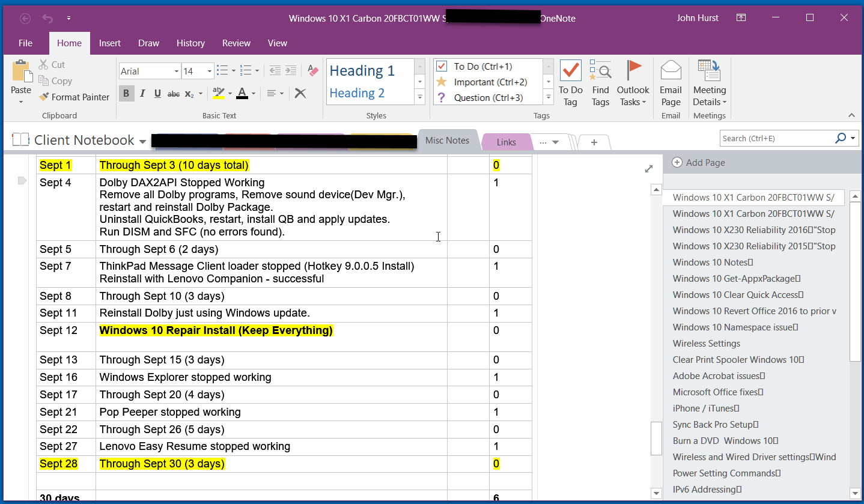Image resolution: width=864 pixels, height=504 pixels.
Task: Open the Meeting Details menu
Action: point(710,83)
